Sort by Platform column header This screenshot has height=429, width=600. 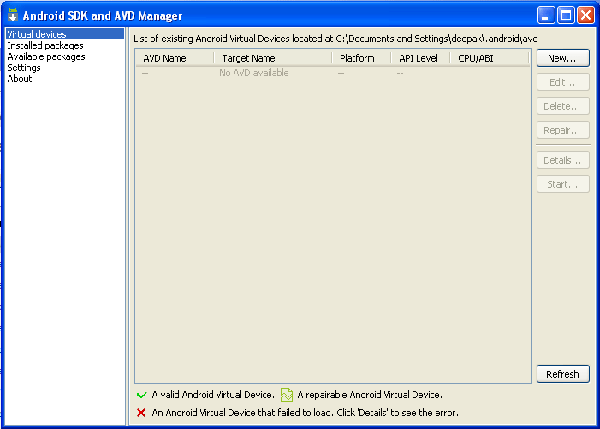tap(361, 58)
